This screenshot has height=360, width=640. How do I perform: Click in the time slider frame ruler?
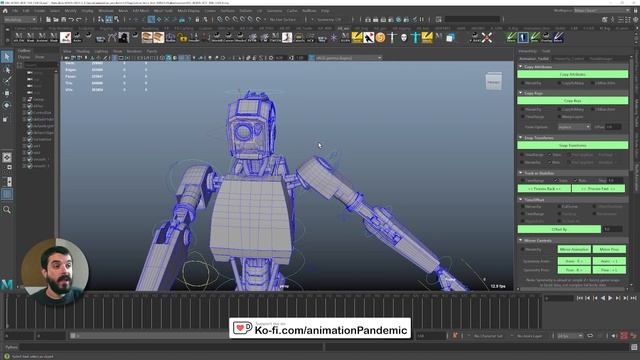point(273,311)
